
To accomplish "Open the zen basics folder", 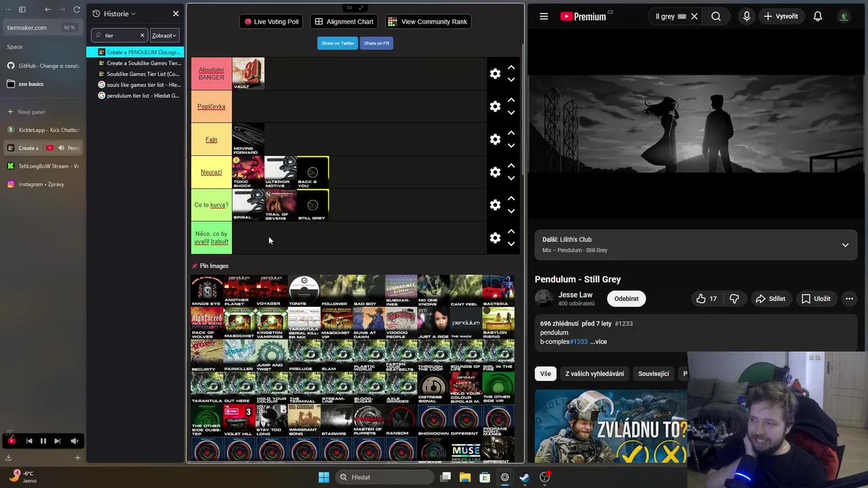I will [43, 84].
